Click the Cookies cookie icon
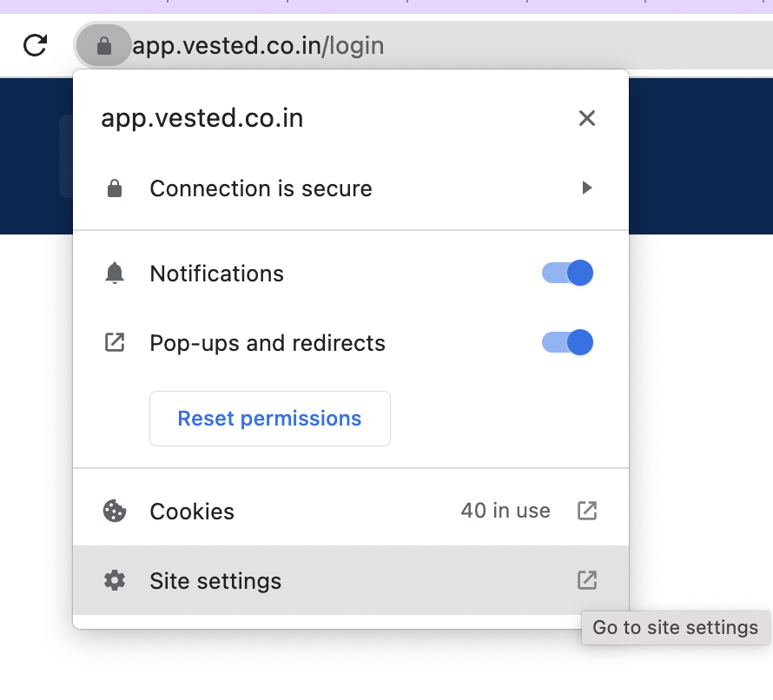This screenshot has height=700, width=773. point(114,511)
